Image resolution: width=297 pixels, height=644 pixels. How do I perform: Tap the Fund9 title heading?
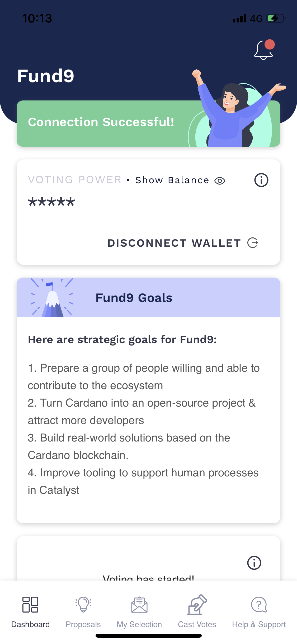(46, 76)
